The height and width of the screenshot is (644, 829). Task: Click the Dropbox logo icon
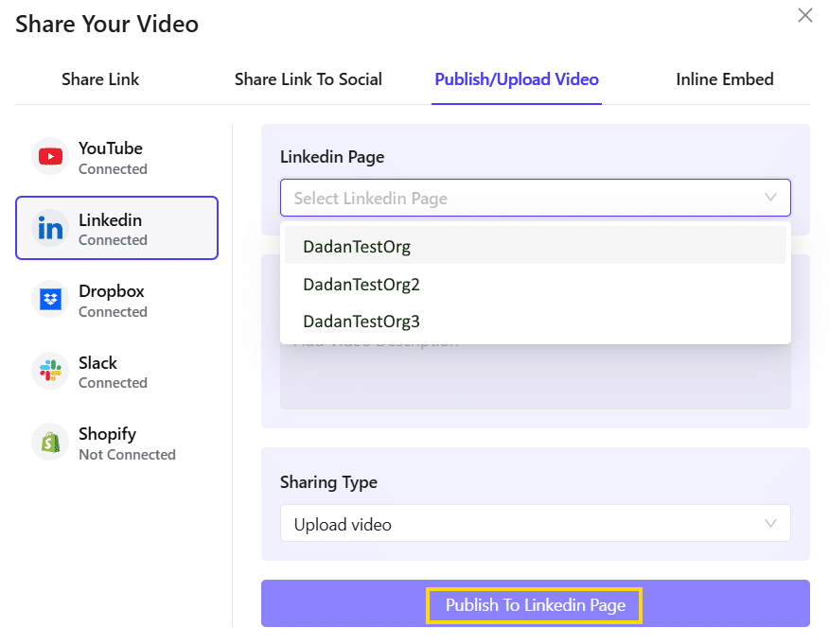50,300
